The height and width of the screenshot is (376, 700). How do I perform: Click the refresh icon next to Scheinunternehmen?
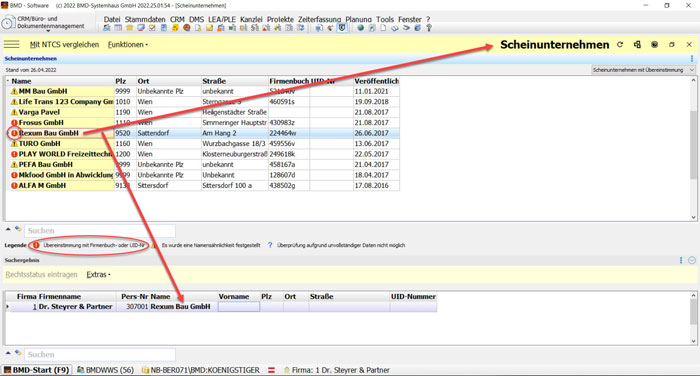[x=620, y=45]
